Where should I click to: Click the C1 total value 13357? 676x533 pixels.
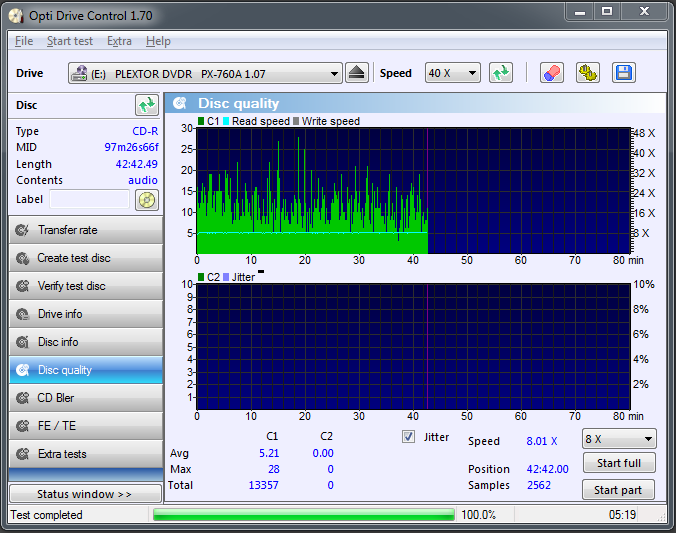pos(263,486)
